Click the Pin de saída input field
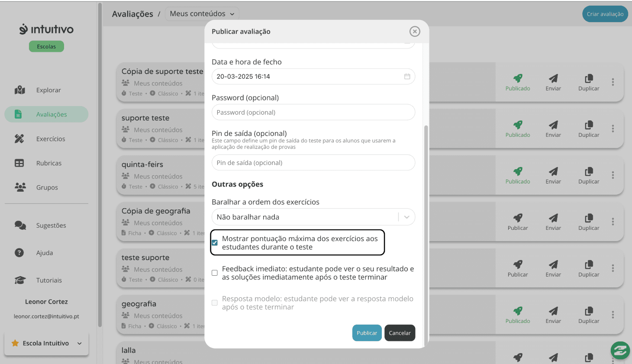This screenshot has width=632, height=364. [313, 163]
